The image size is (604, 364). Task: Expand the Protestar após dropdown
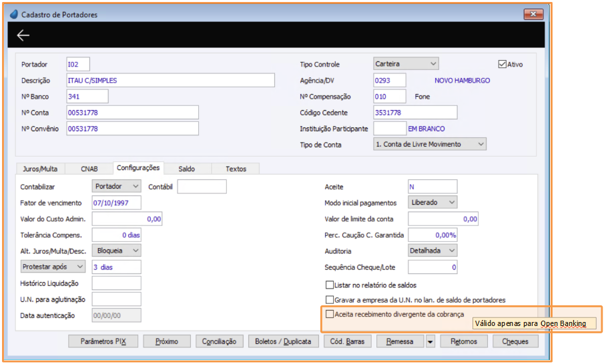(x=53, y=267)
